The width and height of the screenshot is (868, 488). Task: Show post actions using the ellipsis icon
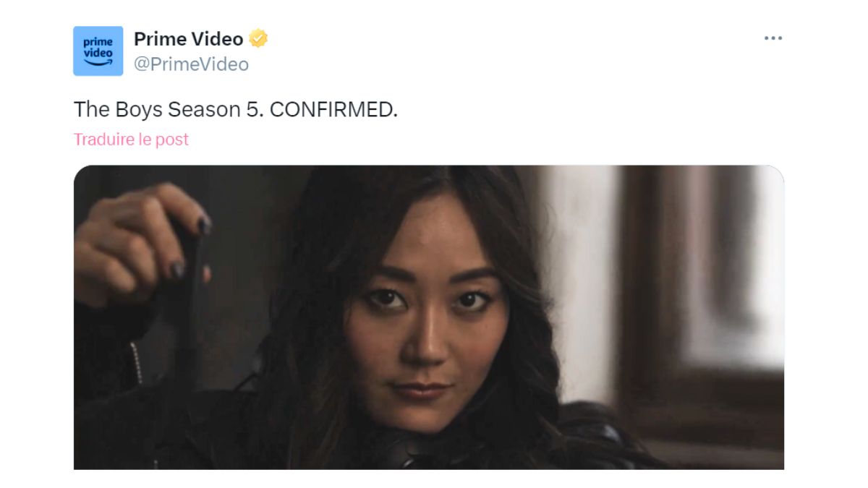click(x=773, y=38)
